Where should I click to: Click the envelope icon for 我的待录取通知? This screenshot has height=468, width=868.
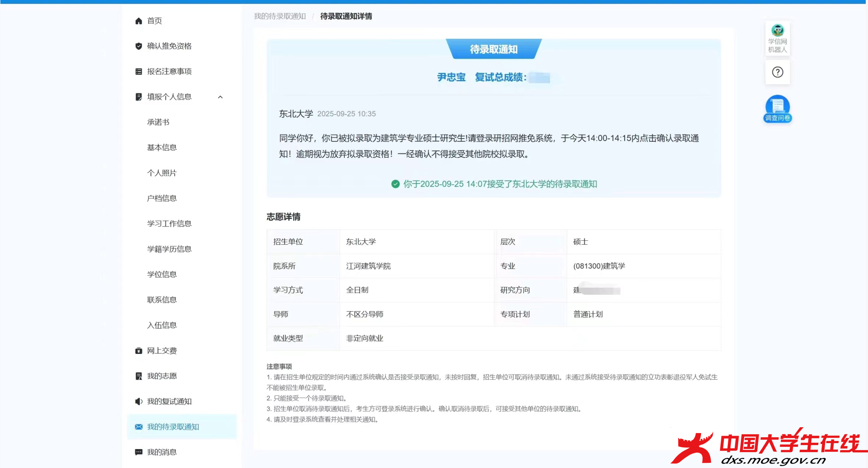tap(139, 427)
